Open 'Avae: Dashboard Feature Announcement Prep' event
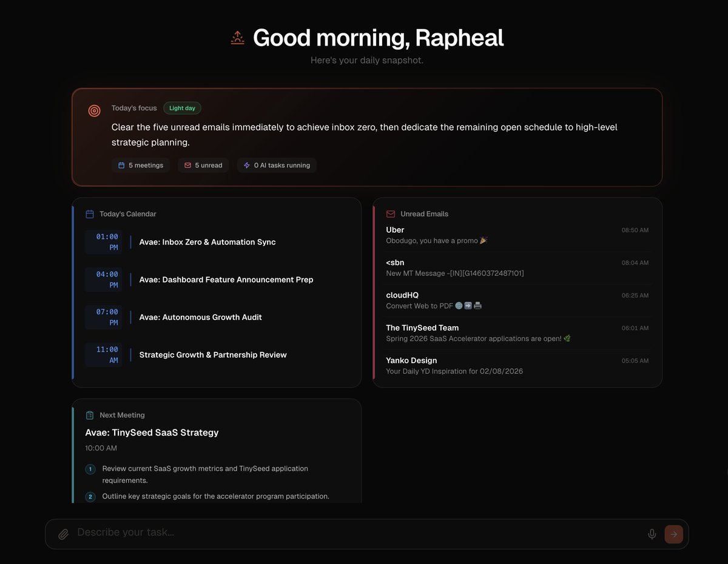728x564 pixels. (226, 280)
